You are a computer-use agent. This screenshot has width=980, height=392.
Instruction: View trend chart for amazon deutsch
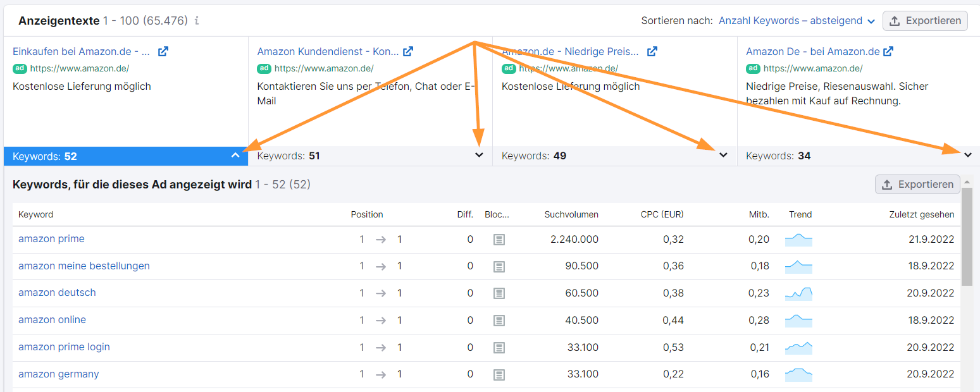coord(798,293)
